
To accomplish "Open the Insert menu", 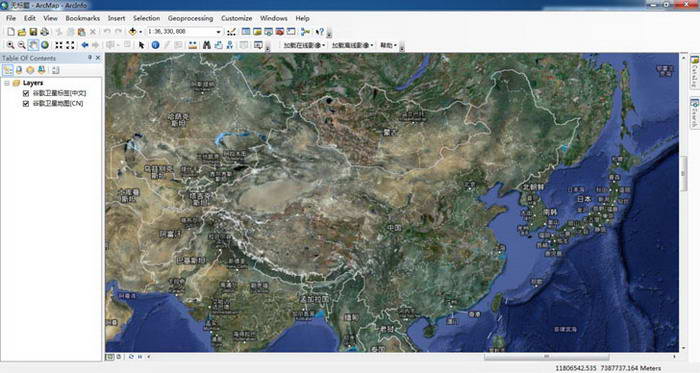I will [x=116, y=18].
